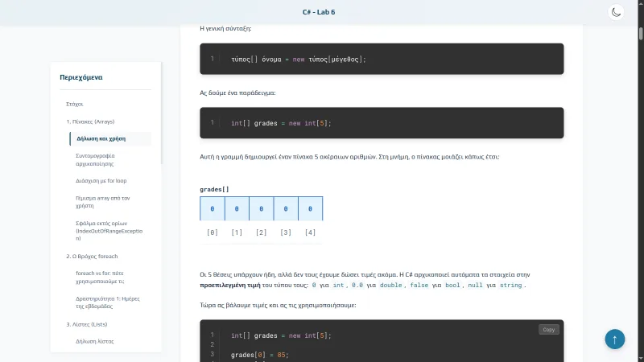
Task: Click the bold text προεπιλεγμένη τιμή
Action: (x=230, y=285)
